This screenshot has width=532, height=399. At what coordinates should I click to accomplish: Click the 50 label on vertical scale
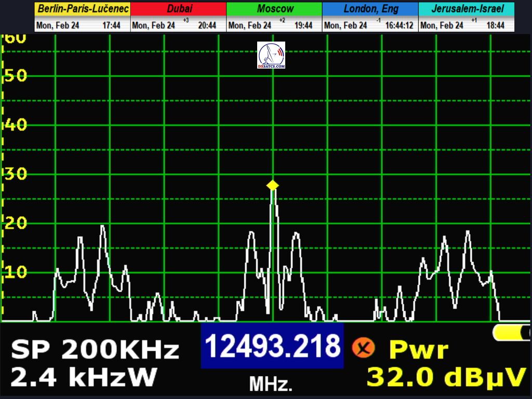tap(16, 76)
